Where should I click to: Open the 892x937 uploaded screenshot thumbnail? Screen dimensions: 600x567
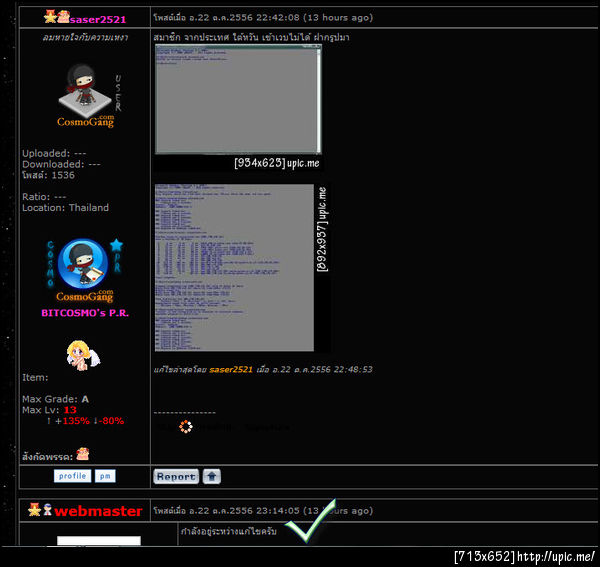[234, 268]
